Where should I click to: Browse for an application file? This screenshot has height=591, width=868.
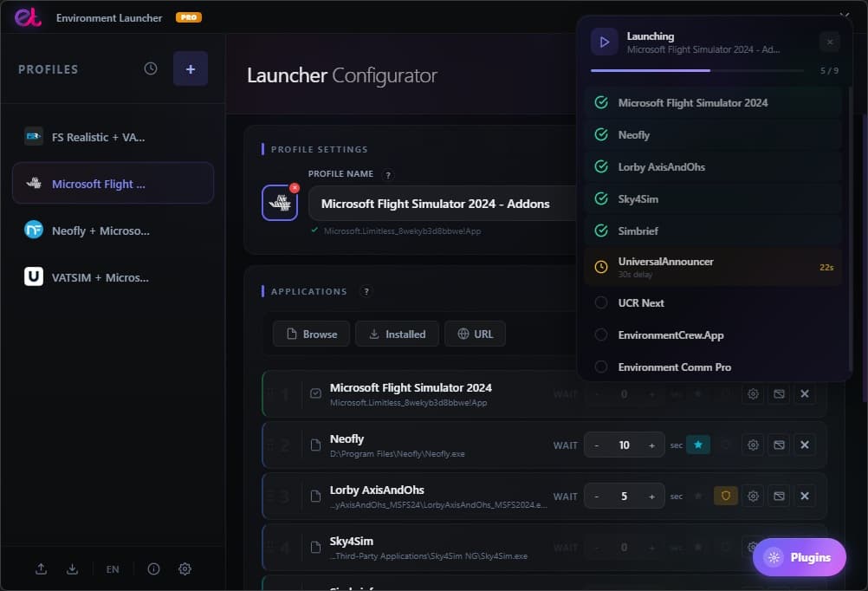tap(311, 334)
